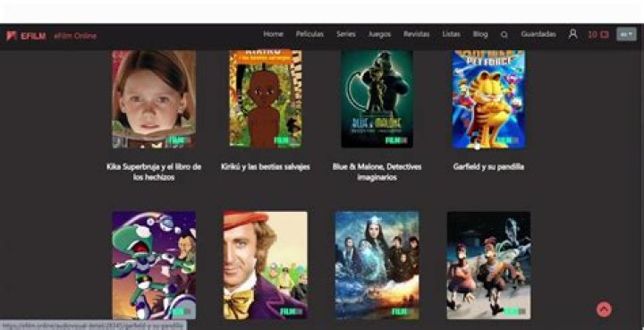
Task: Select the fantasy queen and children poster
Action: 377,265
